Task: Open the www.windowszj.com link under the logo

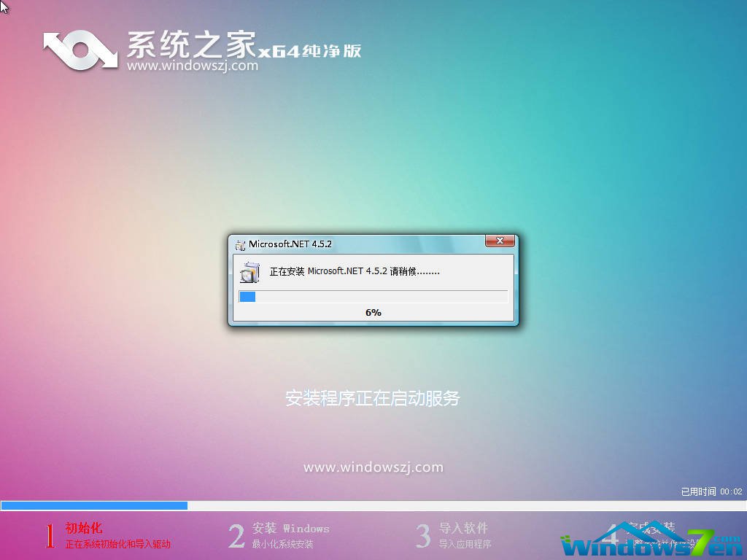Action: pyautogui.click(x=194, y=66)
